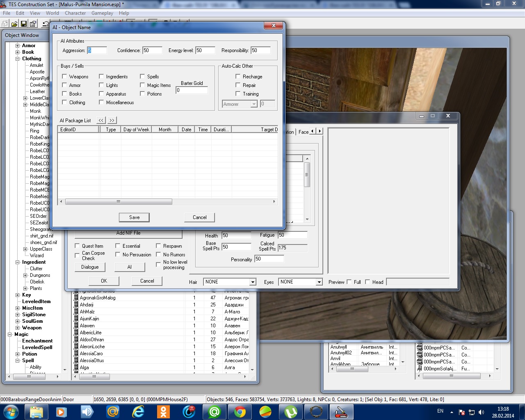Open the blue speaker taskbar icon
The width and height of the screenshot is (525, 420).
point(87,411)
